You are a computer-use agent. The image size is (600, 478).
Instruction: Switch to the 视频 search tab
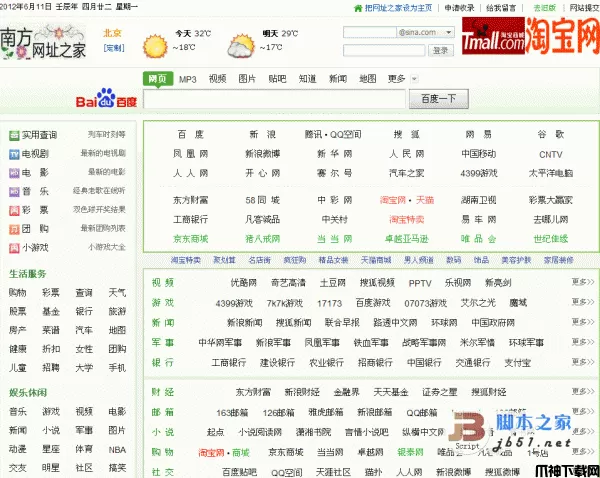(x=217, y=79)
